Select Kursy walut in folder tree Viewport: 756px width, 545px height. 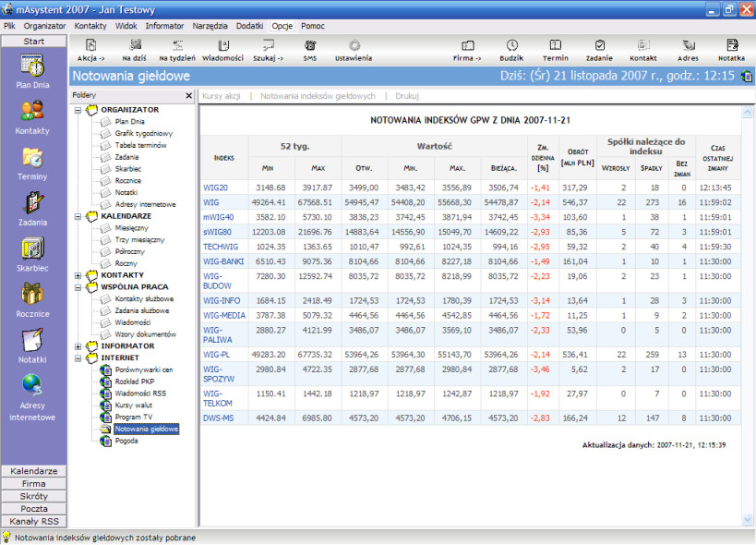point(134,406)
